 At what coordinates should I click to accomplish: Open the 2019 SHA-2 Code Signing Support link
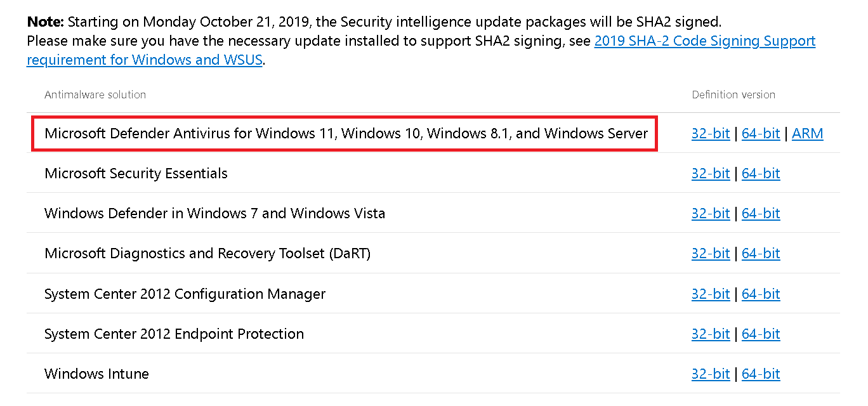coord(704,42)
